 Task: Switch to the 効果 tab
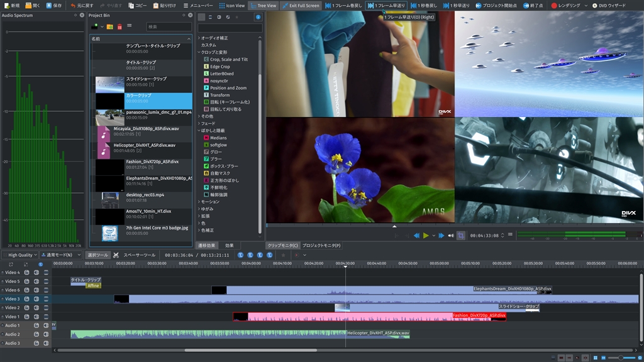tap(230, 246)
